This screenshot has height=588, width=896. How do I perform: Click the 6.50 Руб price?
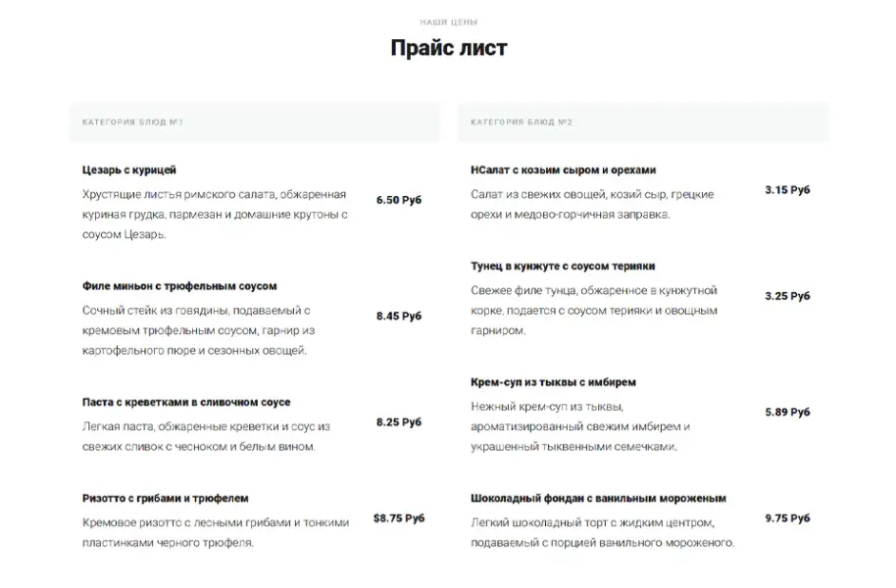click(399, 200)
